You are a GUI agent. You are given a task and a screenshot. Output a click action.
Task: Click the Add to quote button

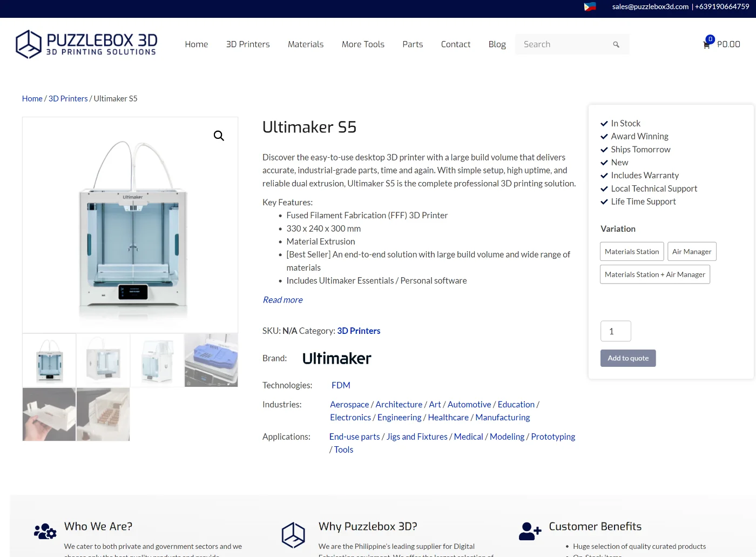628,358
